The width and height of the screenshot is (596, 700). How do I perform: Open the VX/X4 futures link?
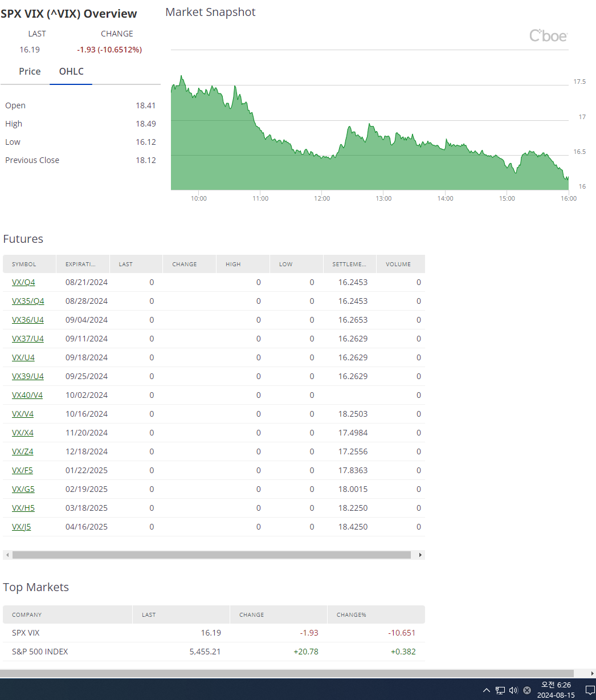[x=23, y=433]
